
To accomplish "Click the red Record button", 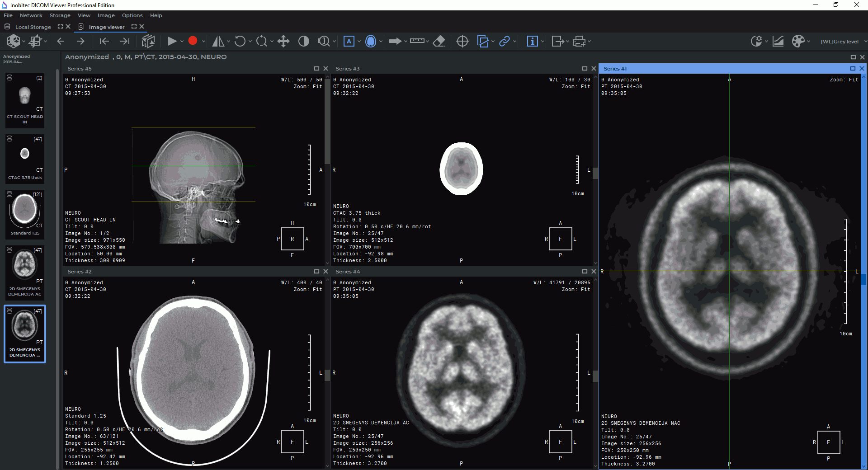I will [x=193, y=41].
